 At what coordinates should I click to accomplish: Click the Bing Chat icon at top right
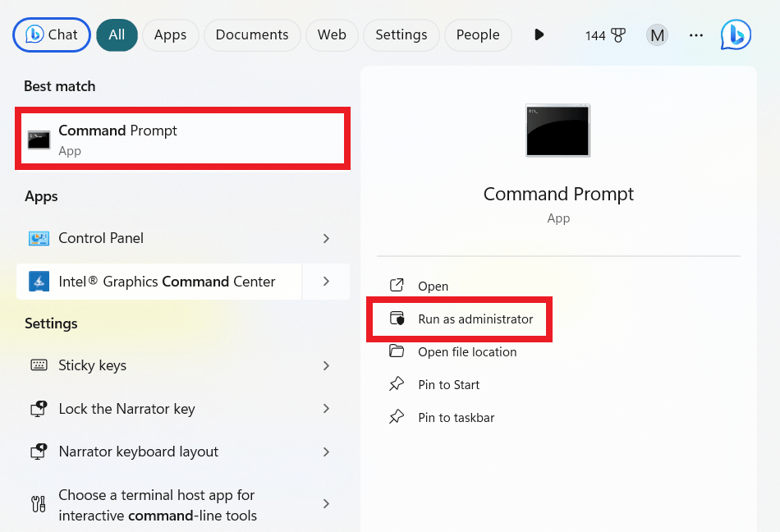click(735, 34)
